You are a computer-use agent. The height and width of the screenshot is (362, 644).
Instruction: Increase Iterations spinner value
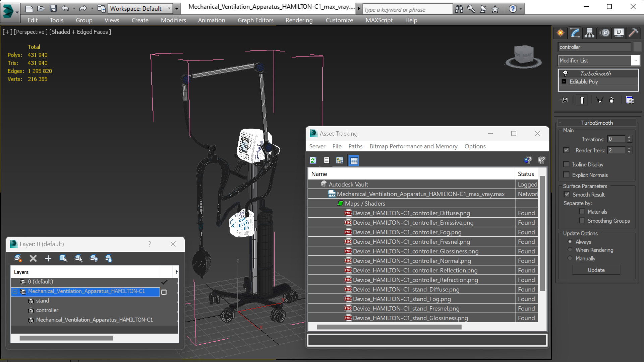629,137
